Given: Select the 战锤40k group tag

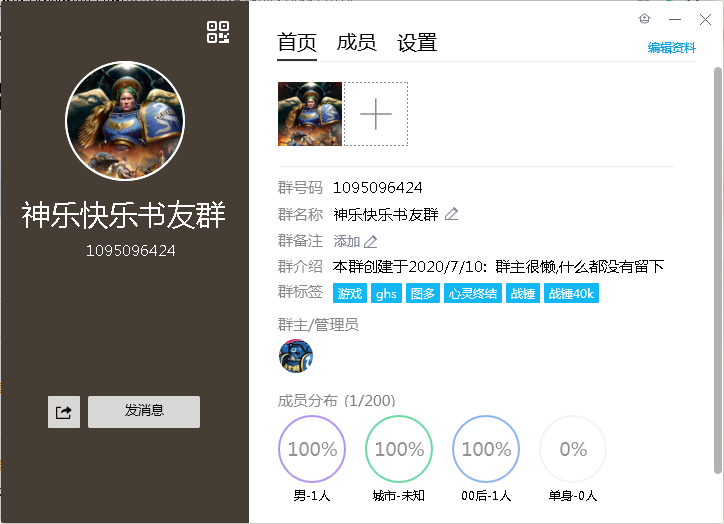Looking at the screenshot, I should click(571, 294).
